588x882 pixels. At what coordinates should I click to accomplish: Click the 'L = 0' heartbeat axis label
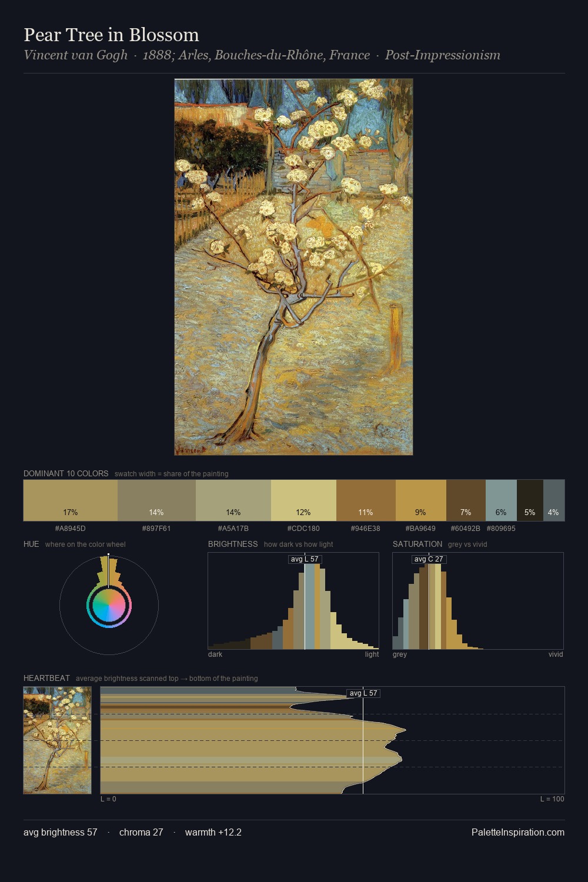pyautogui.click(x=108, y=799)
